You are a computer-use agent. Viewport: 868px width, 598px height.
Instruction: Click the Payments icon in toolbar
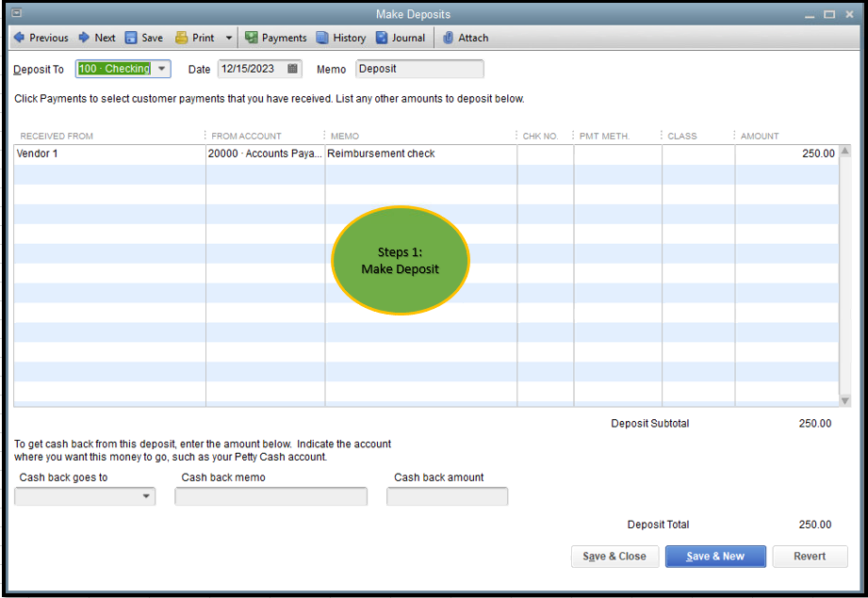(x=252, y=38)
